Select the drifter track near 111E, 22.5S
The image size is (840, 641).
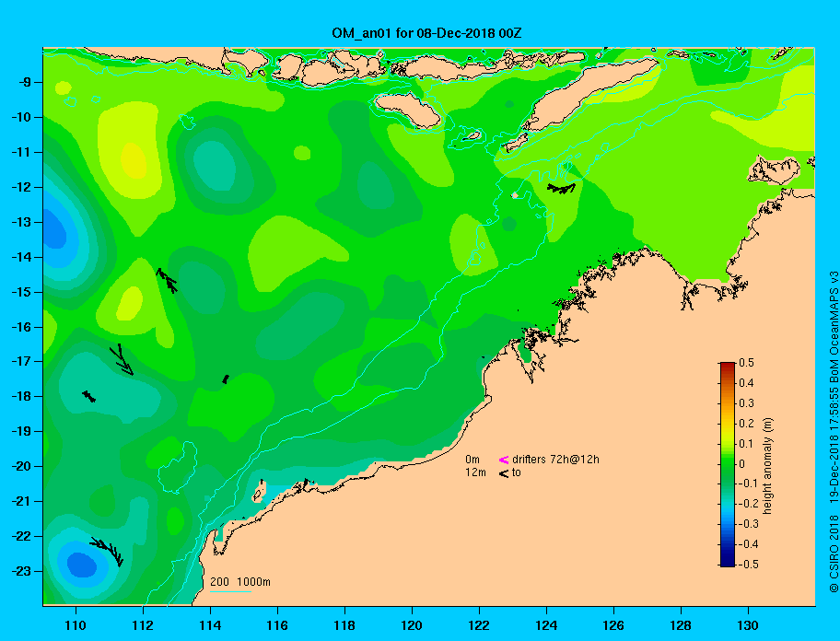[107, 552]
